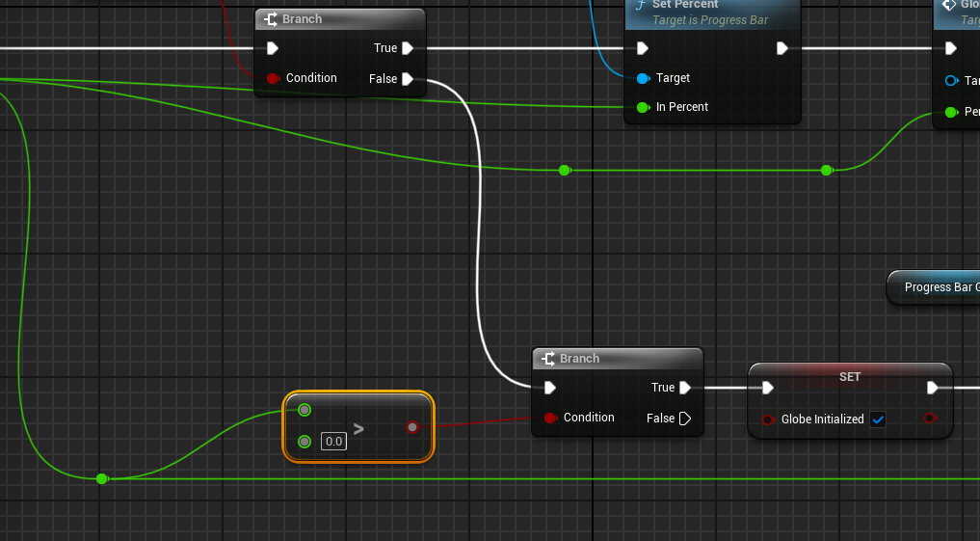Click the SET node's exec input pin
Viewport: 980px width, 541px height.
click(x=767, y=388)
